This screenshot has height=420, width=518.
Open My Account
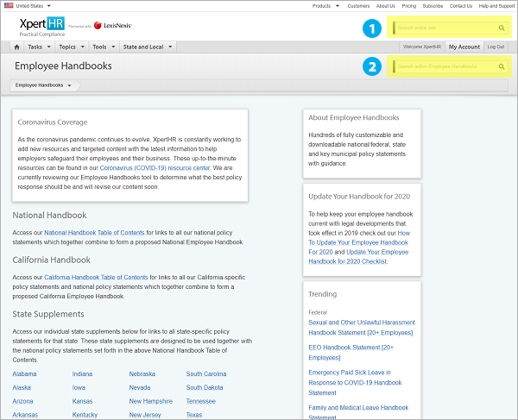click(464, 47)
